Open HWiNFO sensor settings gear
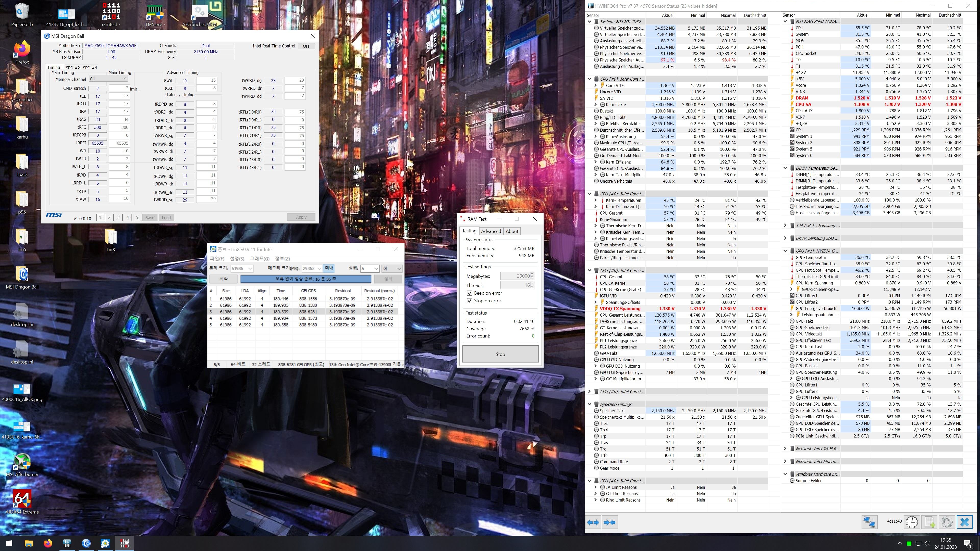This screenshot has width=980, height=551. tap(947, 522)
